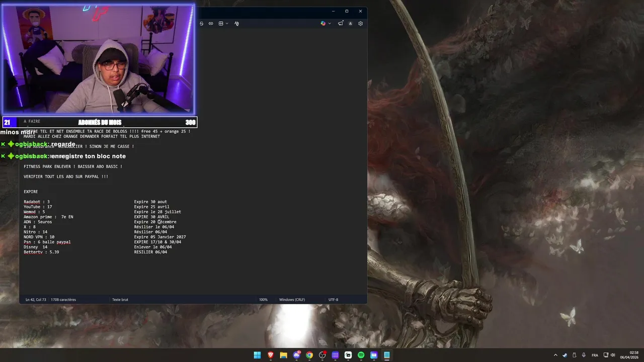Close the Notepad window
This screenshot has width=644, height=362.
pos(360,11)
